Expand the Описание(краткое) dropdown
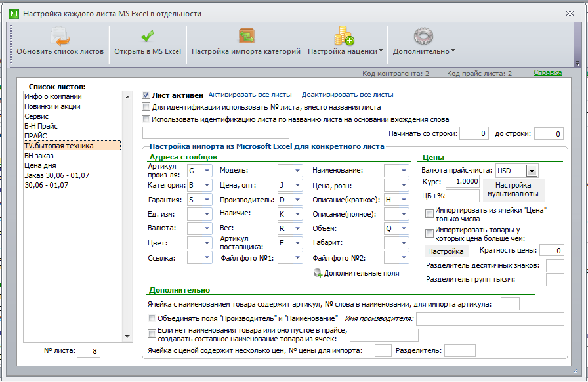Viewport: 588px width, 382px height. click(x=404, y=200)
